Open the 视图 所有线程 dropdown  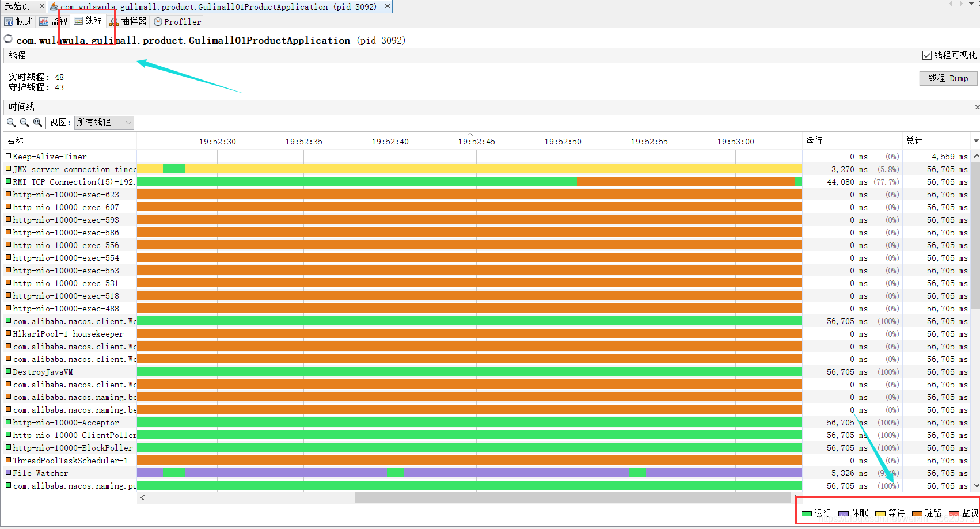click(104, 122)
